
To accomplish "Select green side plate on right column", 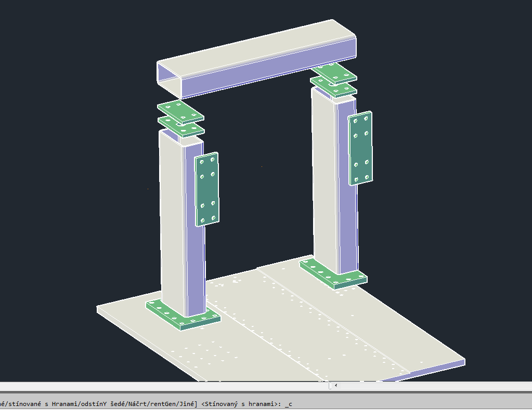I will coord(360,148).
